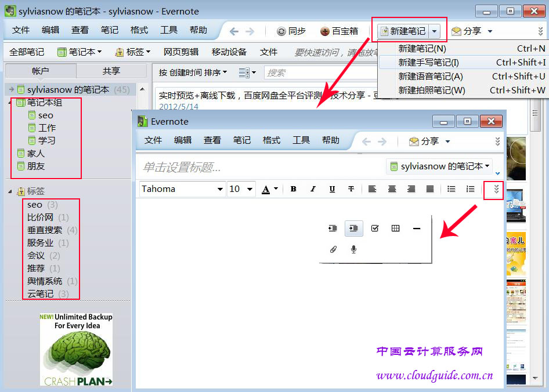Choose 新建手写笔记(I) menu entry
This screenshot has width=549, height=392.
click(463, 62)
